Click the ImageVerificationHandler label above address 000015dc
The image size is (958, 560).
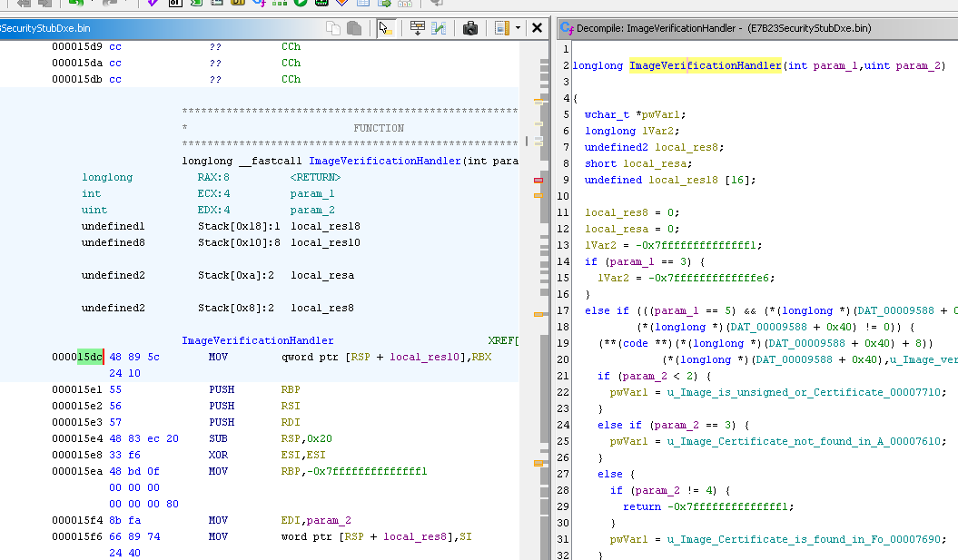[258, 340]
